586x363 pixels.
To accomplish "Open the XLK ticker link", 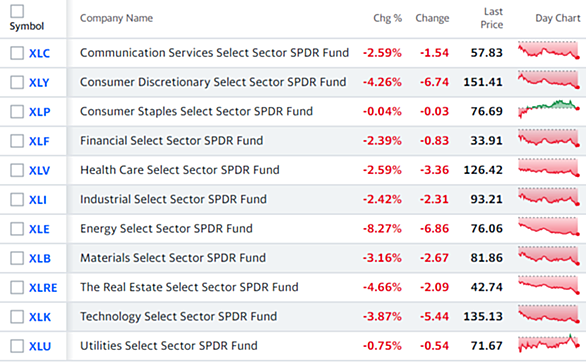I will pos(40,317).
